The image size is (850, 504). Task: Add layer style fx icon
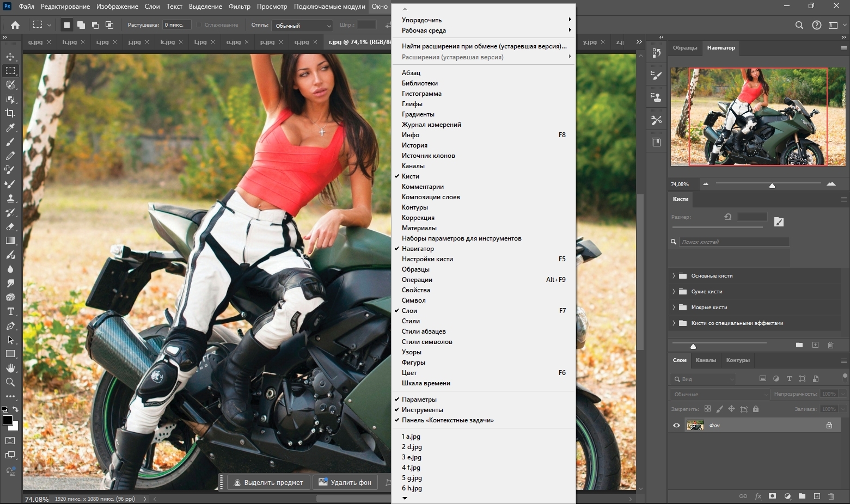tap(758, 496)
